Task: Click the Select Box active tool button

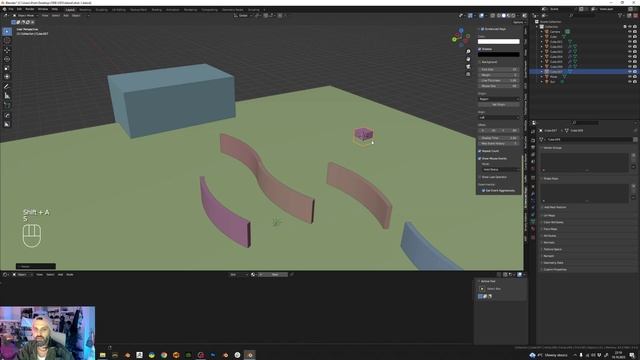Action: [482, 289]
